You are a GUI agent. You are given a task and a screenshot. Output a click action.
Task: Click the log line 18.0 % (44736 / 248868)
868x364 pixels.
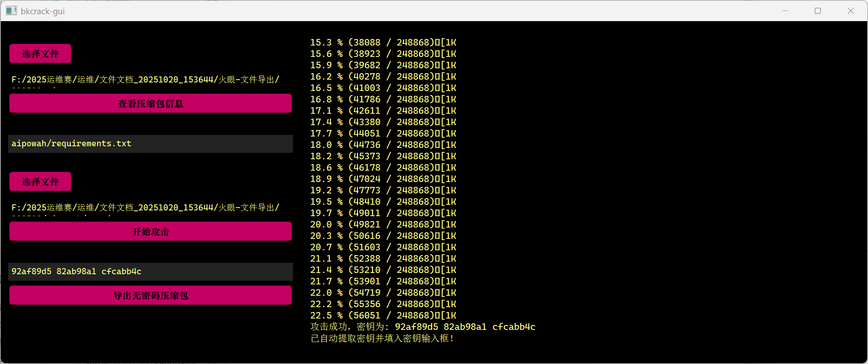(383, 145)
